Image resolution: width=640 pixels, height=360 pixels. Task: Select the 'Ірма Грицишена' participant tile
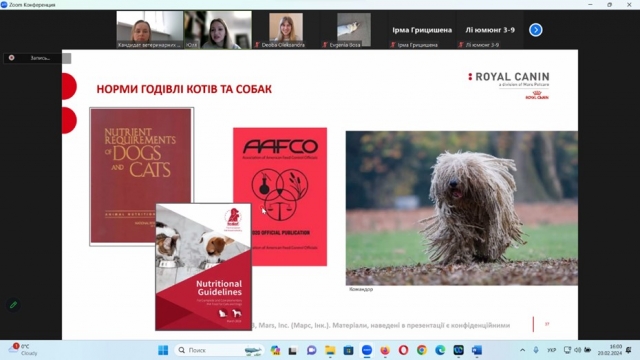422,30
